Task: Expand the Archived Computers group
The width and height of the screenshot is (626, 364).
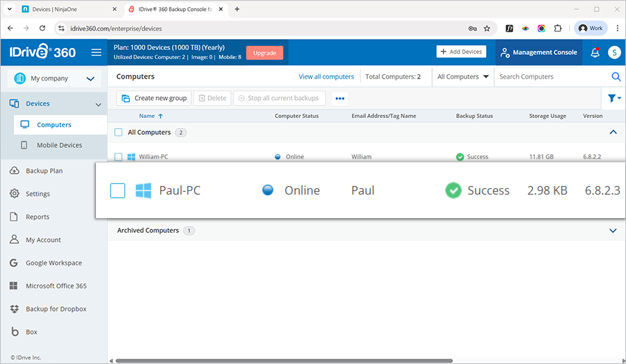Action: (613, 231)
